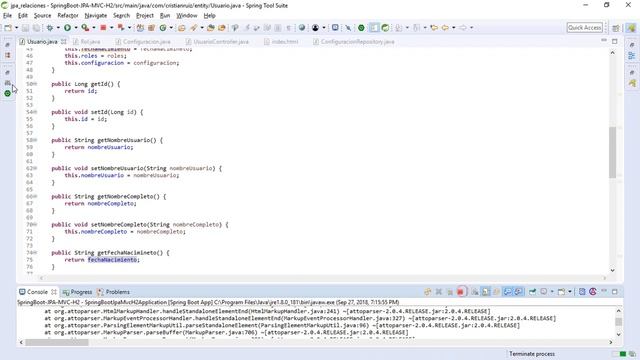640x360 pixels.
Task: Click the Pin Console icon
Action: [532, 292]
